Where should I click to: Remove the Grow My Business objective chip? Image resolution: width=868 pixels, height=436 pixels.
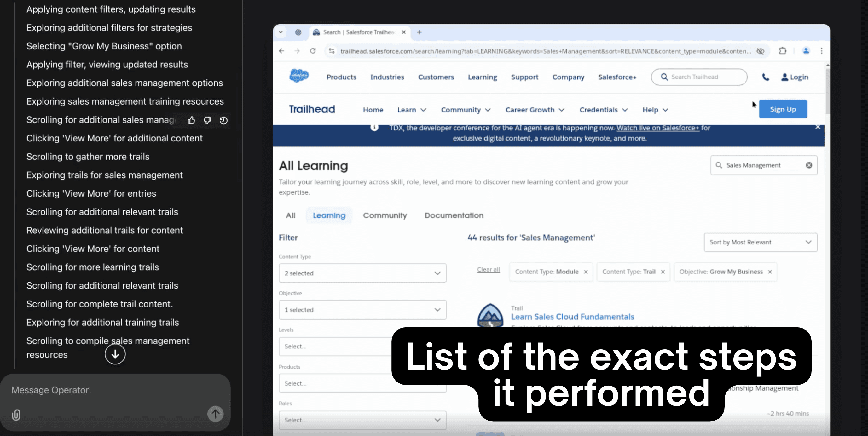[x=770, y=272]
